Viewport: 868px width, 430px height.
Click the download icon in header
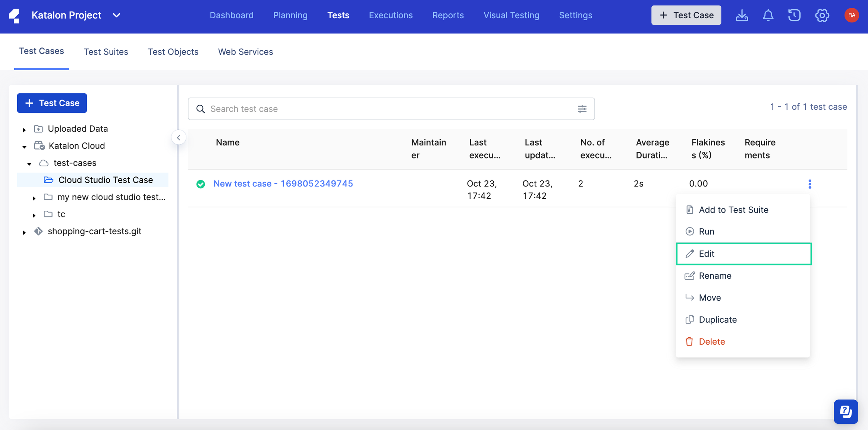(x=742, y=15)
